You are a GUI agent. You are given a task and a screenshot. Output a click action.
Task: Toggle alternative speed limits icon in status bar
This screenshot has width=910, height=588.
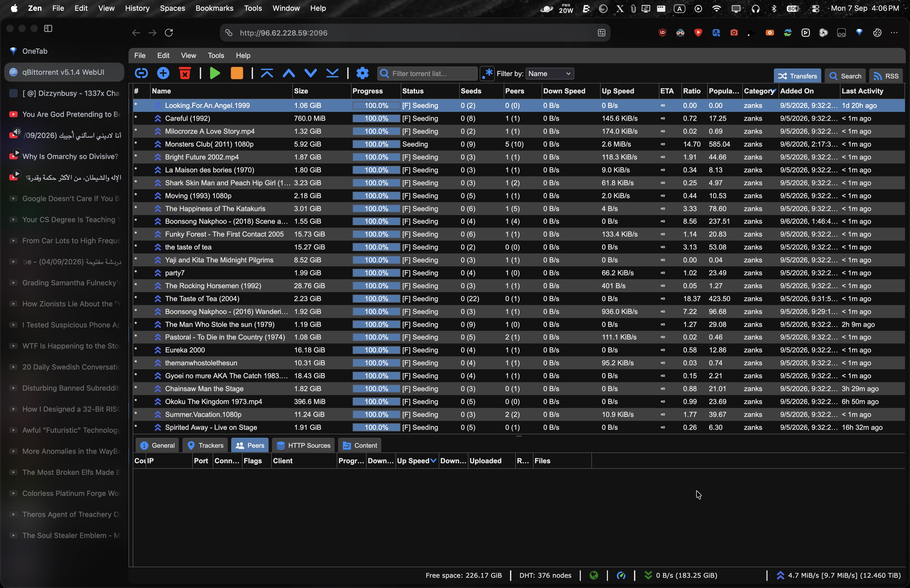[x=621, y=575]
